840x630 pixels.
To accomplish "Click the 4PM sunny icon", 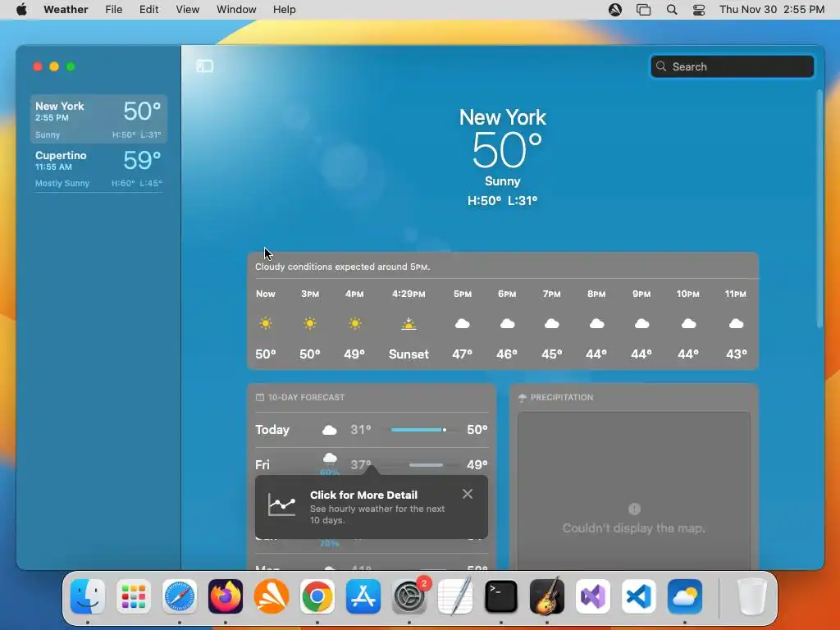I will click(354, 323).
